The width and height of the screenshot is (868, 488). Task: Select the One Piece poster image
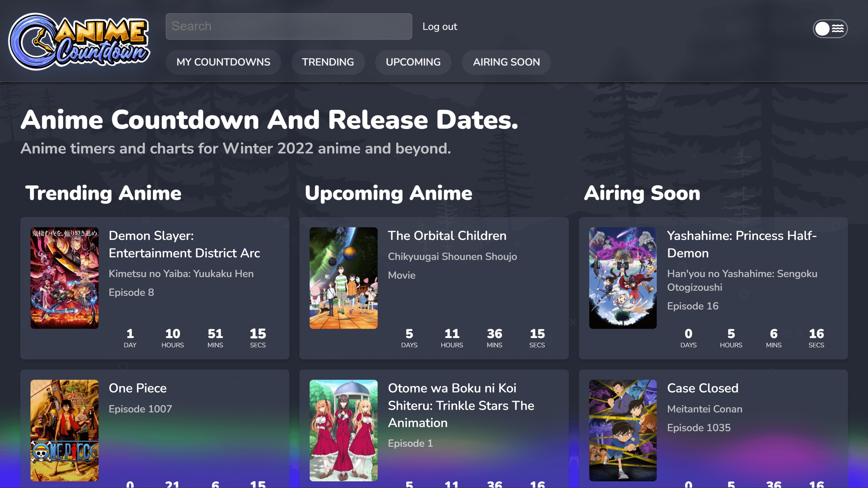(64, 430)
